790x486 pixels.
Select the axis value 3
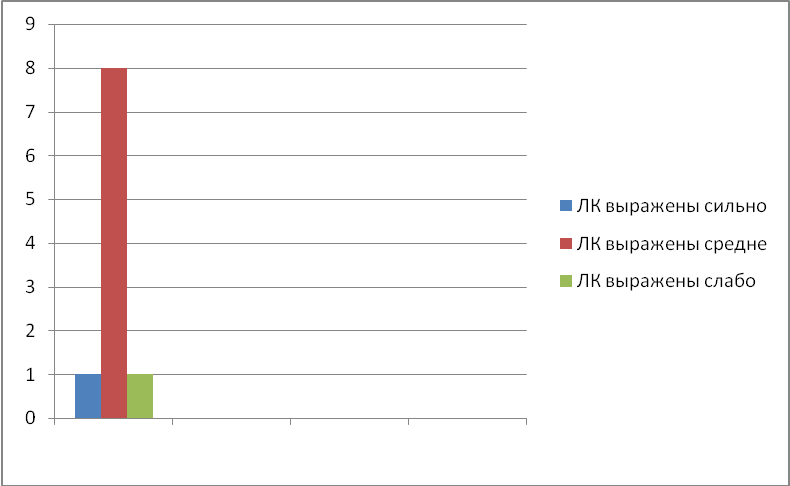[30, 287]
